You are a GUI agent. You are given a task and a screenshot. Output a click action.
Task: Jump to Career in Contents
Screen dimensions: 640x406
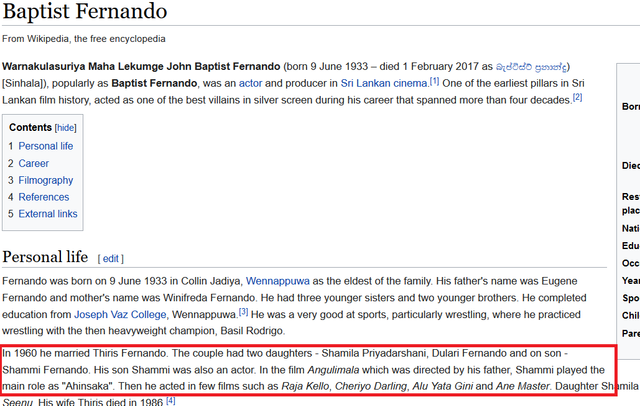pyautogui.click(x=33, y=163)
